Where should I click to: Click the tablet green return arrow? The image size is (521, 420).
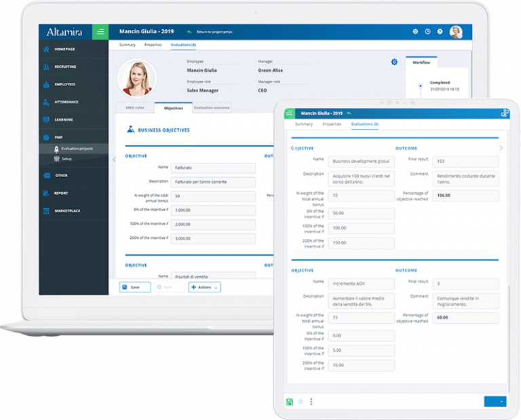pos(349,113)
